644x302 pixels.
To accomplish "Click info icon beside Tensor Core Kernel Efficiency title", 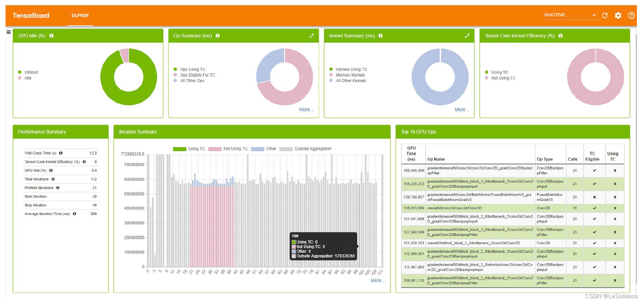I will (x=560, y=36).
